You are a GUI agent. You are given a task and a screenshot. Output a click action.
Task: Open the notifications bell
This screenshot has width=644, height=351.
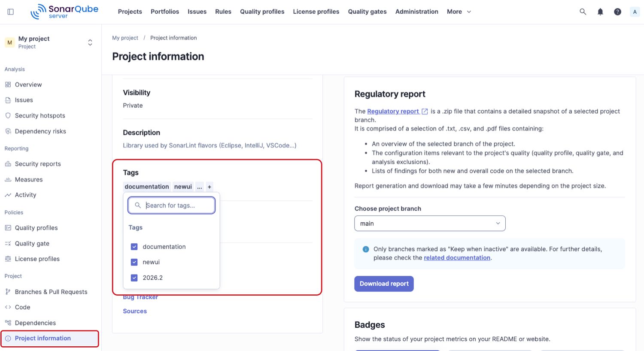(600, 12)
